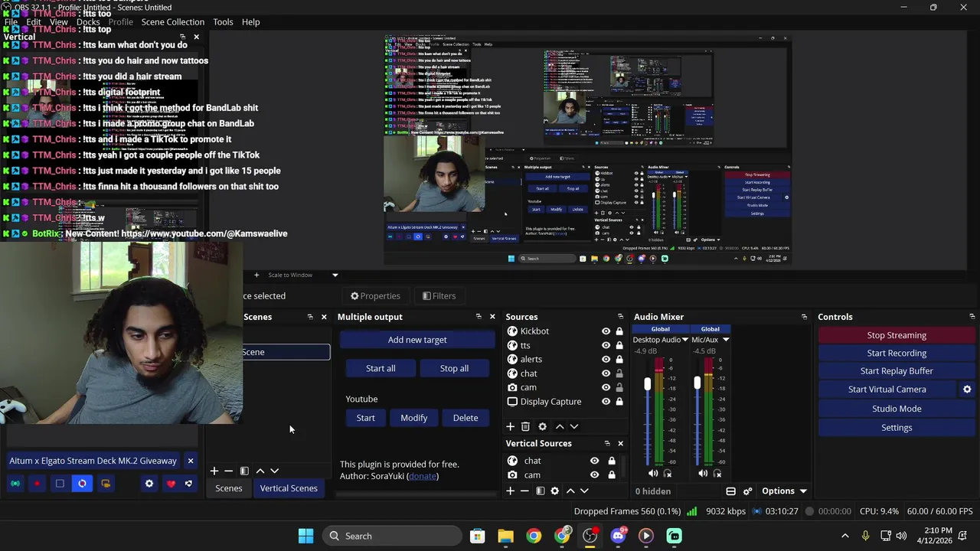
Task: Hide the alerts source
Action: point(606,359)
